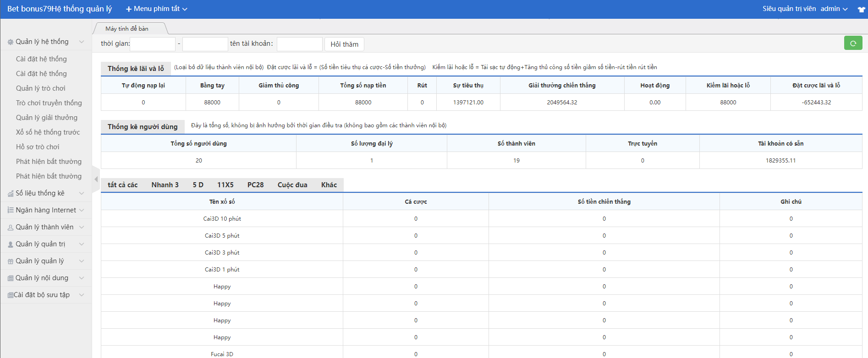
Task: Open the Cuộc đua tab
Action: pyautogui.click(x=292, y=185)
